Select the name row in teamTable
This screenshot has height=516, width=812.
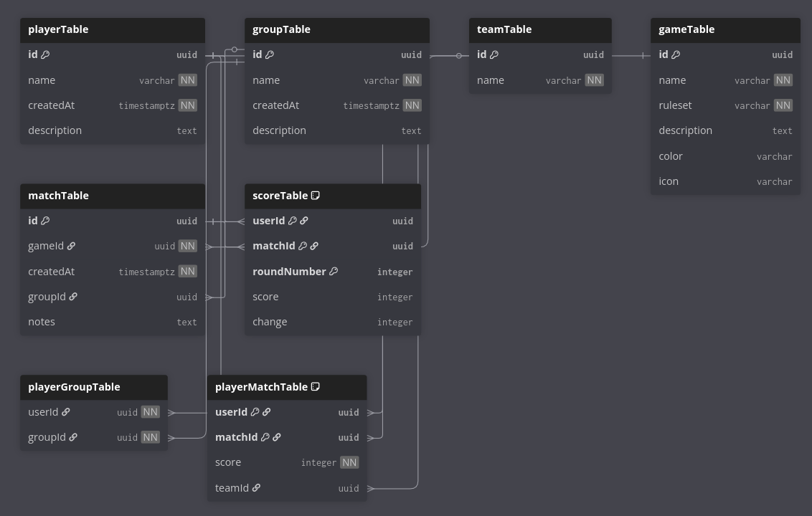(540, 80)
